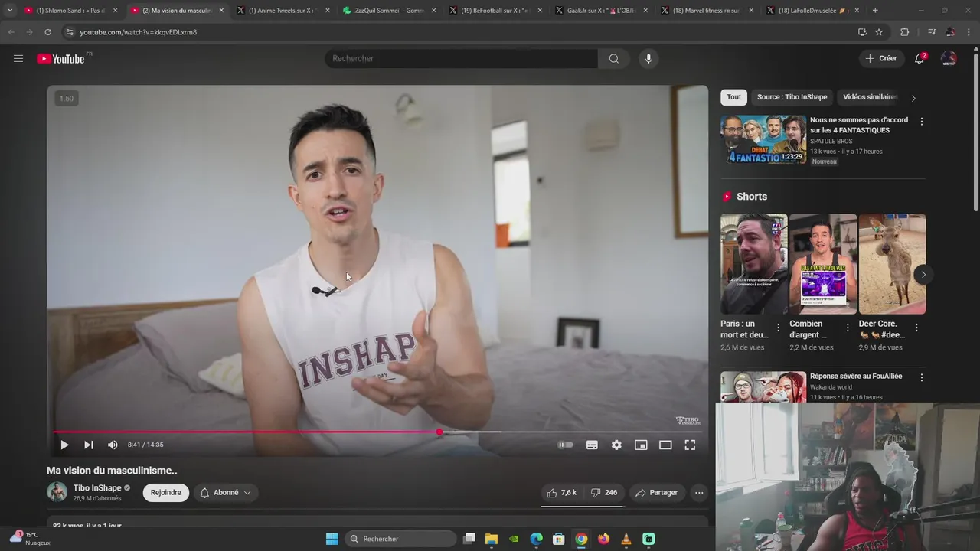Image resolution: width=980 pixels, height=551 pixels.
Task: Open the notifications bell
Action: (920, 58)
